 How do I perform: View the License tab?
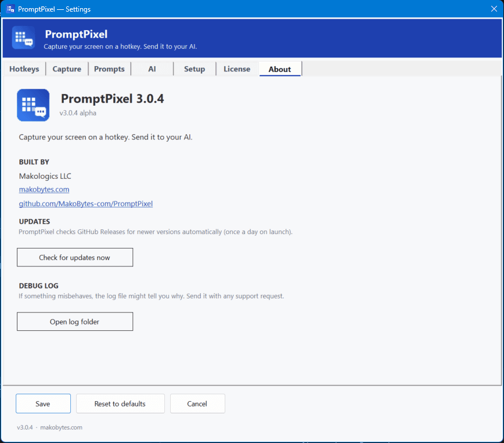[237, 69]
